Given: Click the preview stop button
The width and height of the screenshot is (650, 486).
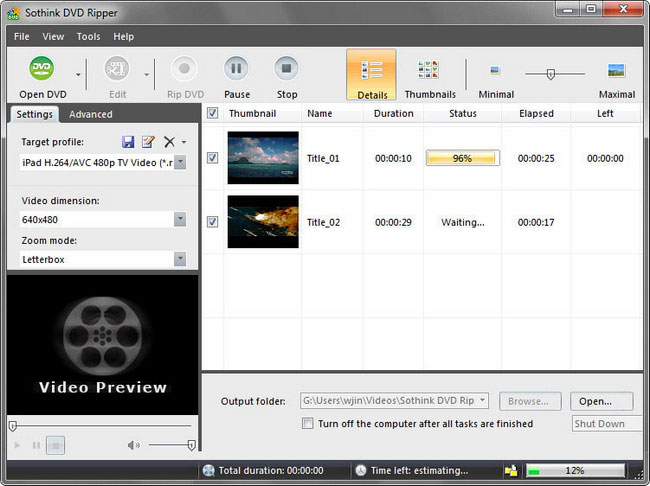Looking at the screenshot, I should pyautogui.click(x=55, y=445).
